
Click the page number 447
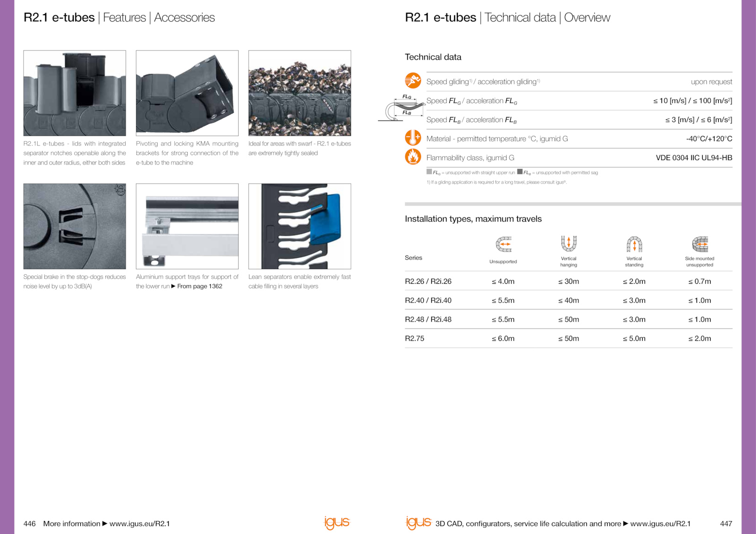tap(726, 524)
